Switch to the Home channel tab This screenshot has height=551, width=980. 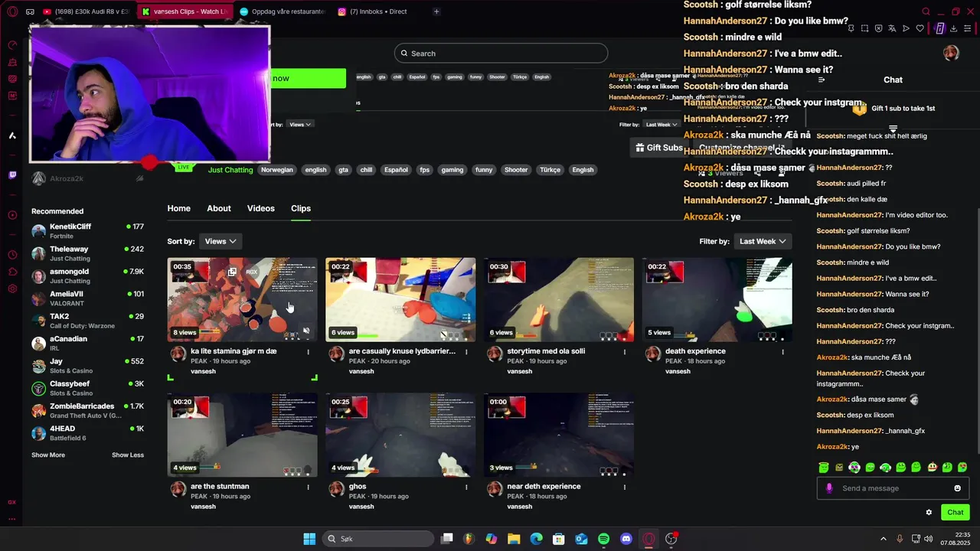(178, 208)
